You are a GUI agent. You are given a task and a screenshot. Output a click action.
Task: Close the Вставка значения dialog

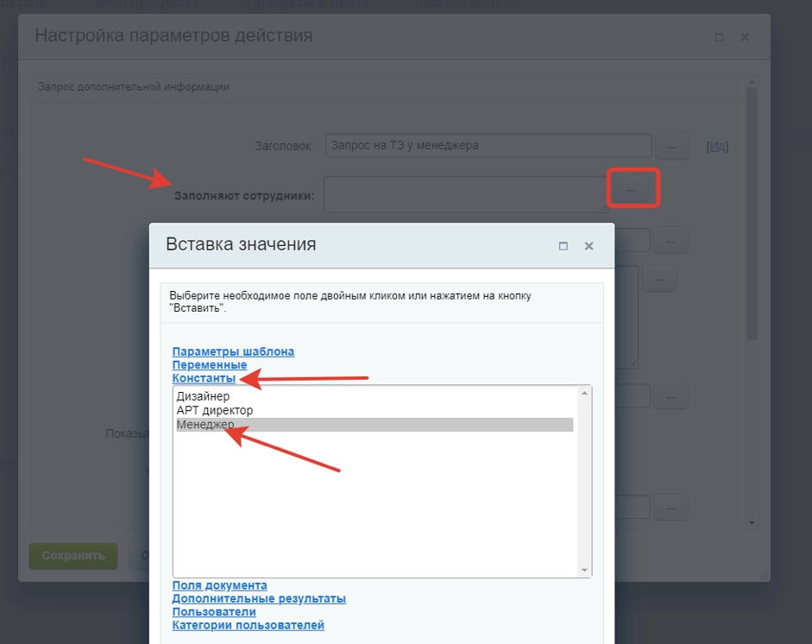point(589,246)
